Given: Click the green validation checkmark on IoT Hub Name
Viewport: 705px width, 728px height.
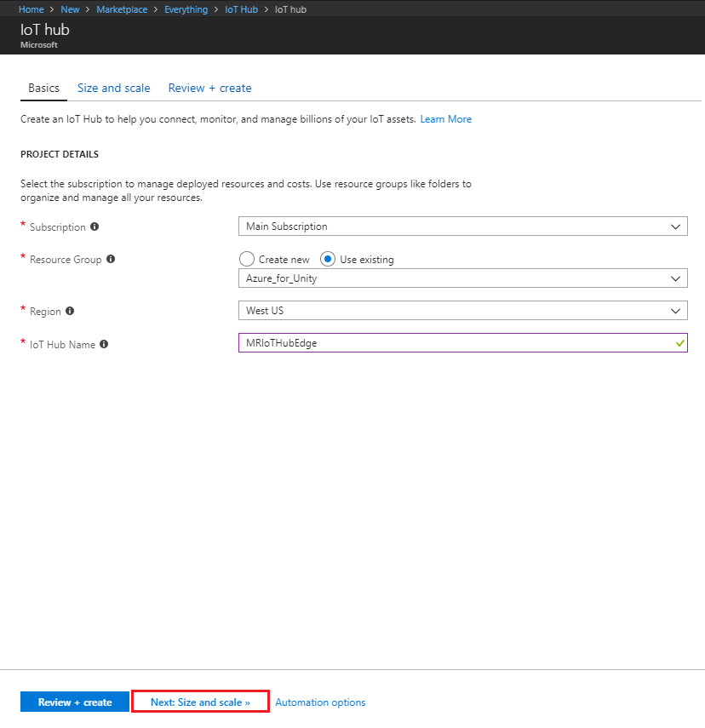Looking at the screenshot, I should tap(679, 343).
